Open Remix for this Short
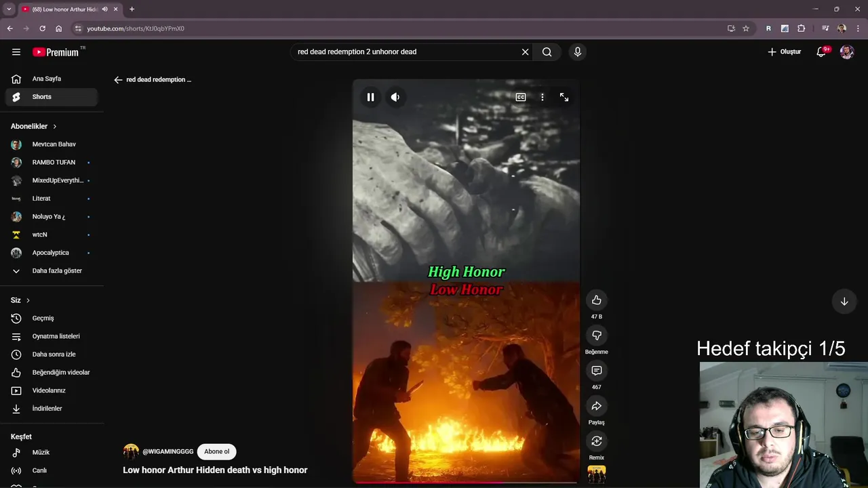 point(597,441)
